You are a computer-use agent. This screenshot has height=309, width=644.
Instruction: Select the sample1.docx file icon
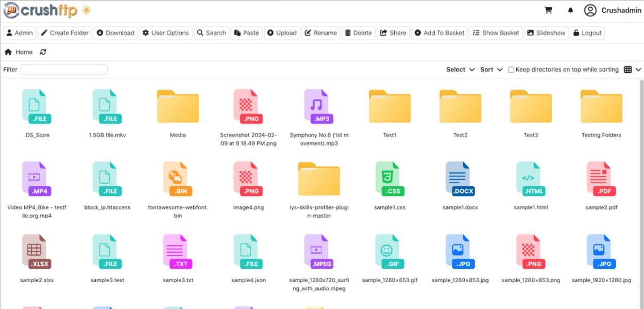(x=460, y=178)
